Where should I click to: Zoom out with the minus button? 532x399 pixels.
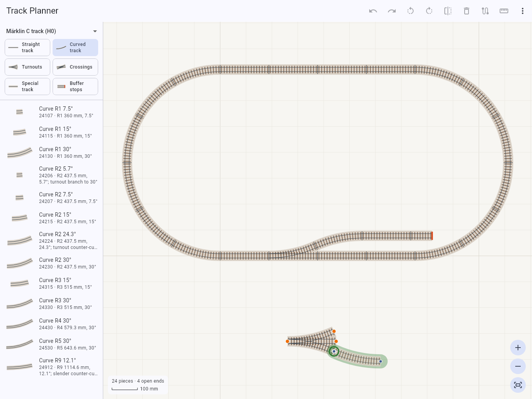(x=518, y=366)
